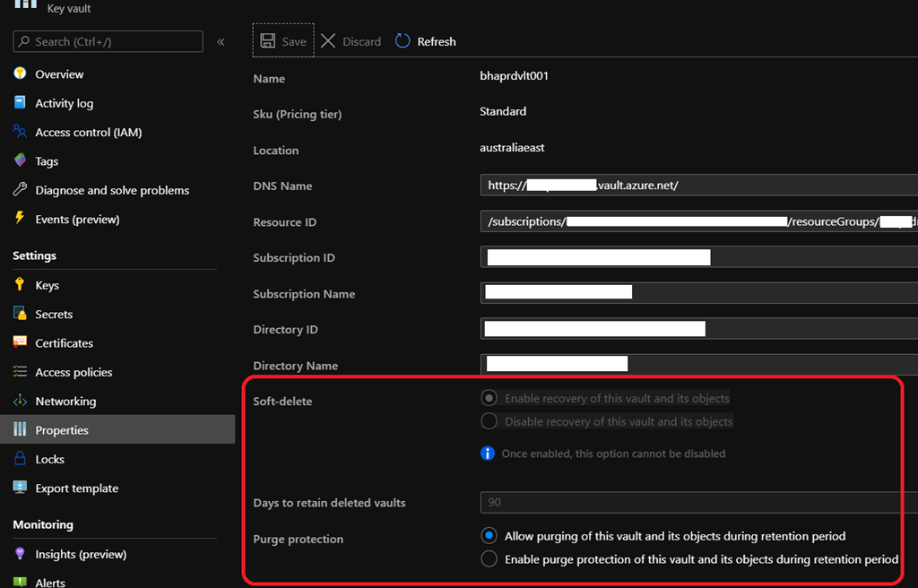Viewport: 918px width, 588px height.
Task: Click the soft-delete info icon
Action: click(488, 454)
